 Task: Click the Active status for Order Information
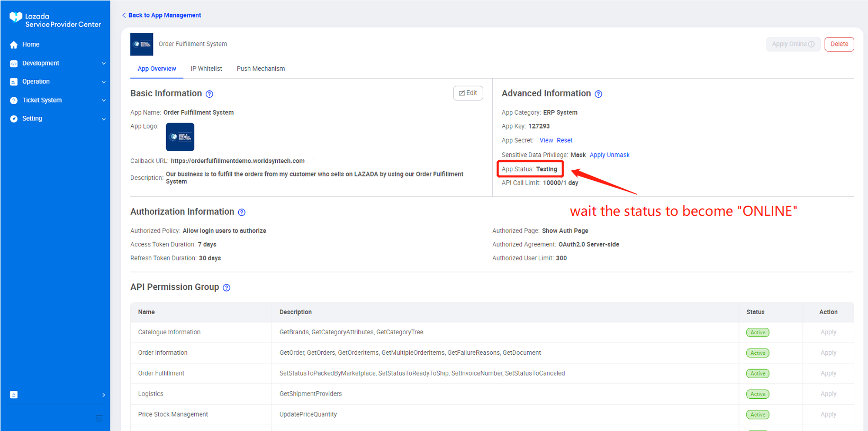[x=758, y=353]
